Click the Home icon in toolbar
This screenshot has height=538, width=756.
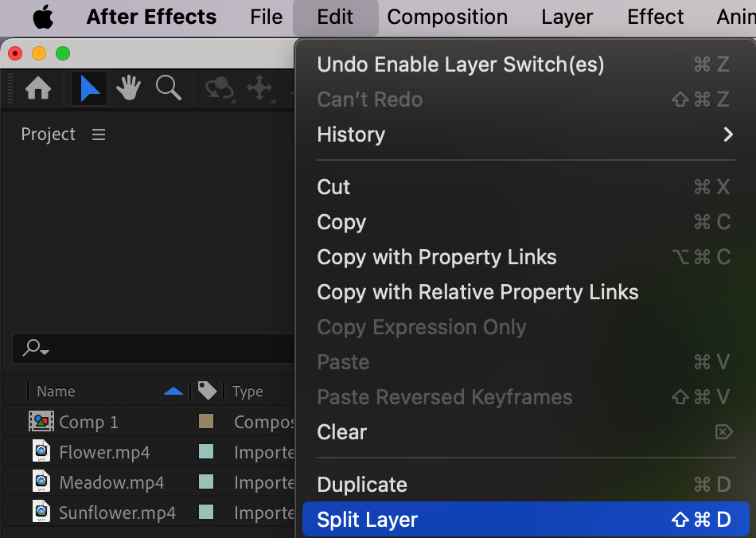38,88
